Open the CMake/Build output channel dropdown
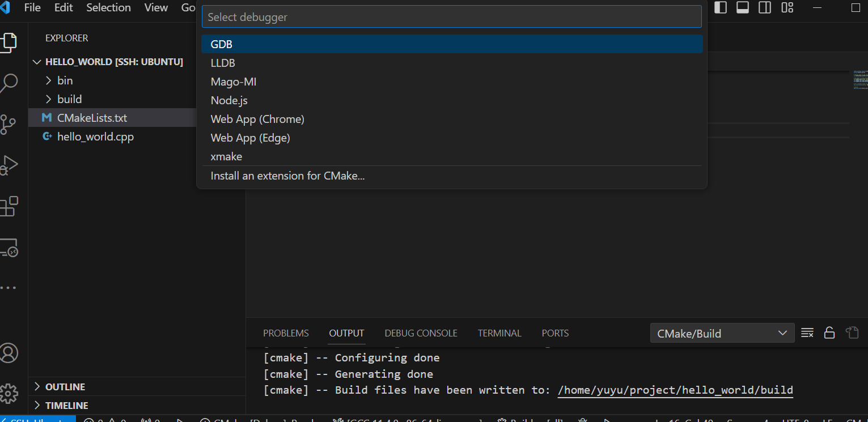Viewport: 868px width, 422px height. click(722, 333)
